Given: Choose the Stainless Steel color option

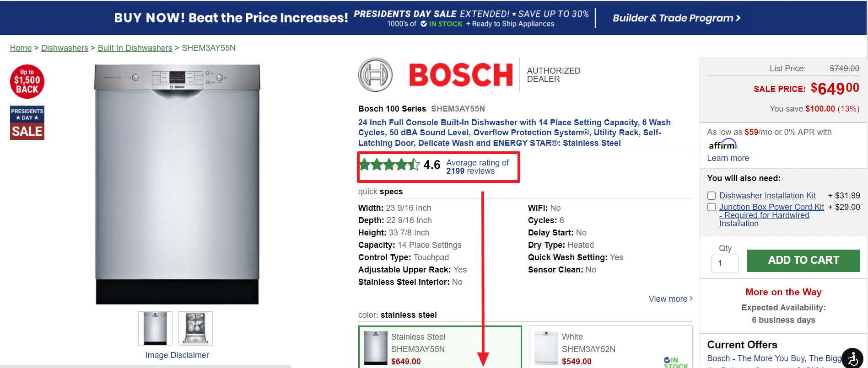Looking at the screenshot, I should (440, 347).
